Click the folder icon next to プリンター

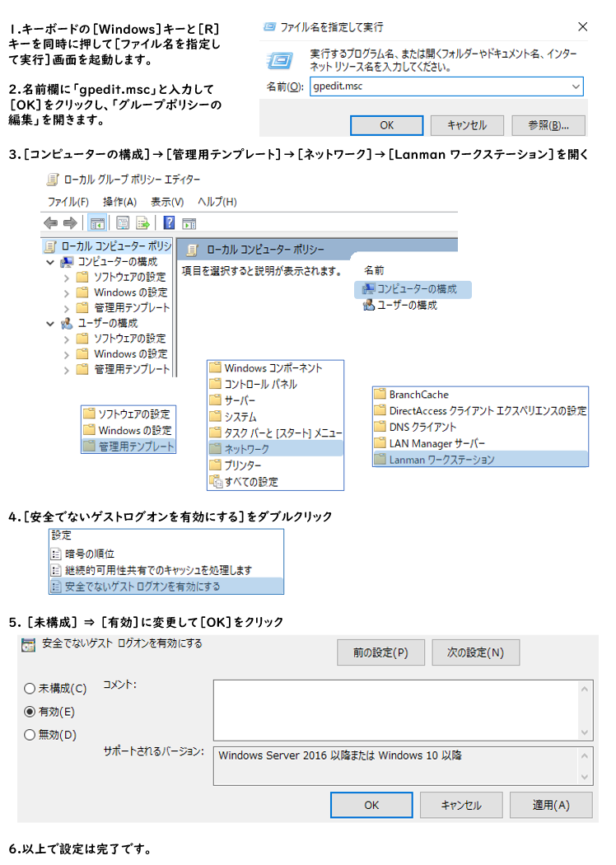(x=215, y=465)
